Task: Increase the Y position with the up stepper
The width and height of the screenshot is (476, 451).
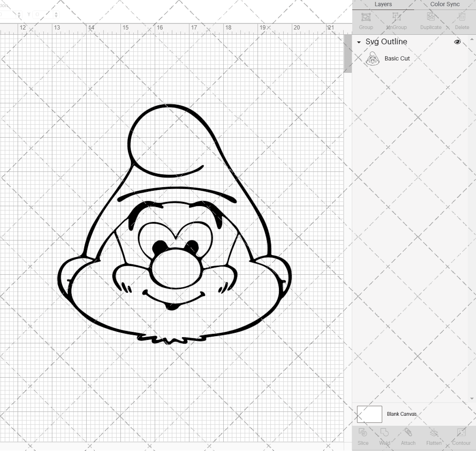Action: click(56, 12)
